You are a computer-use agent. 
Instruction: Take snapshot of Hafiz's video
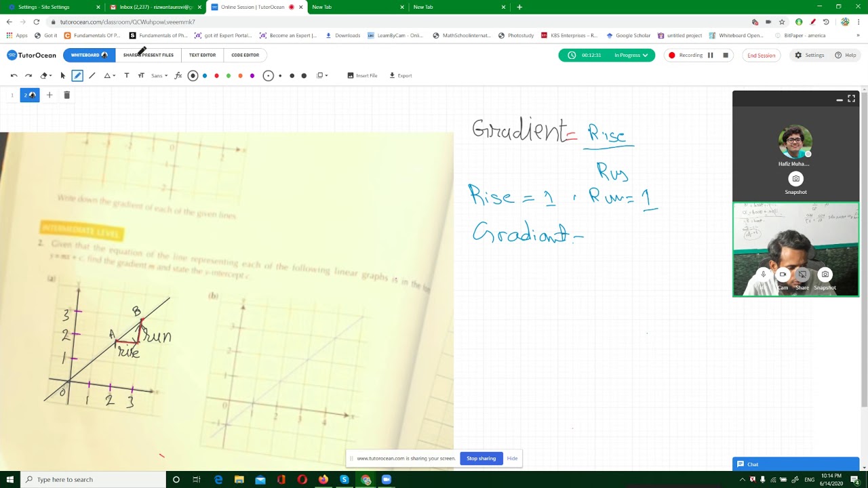pyautogui.click(x=796, y=179)
